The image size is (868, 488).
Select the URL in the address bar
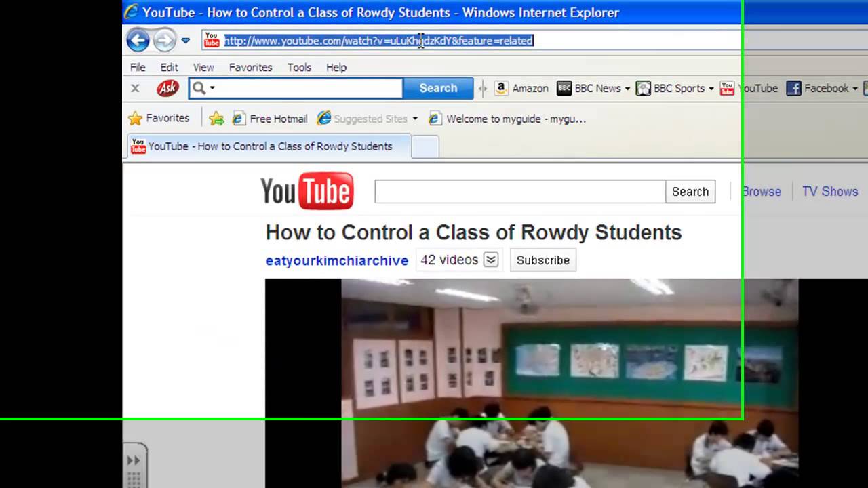pos(378,41)
